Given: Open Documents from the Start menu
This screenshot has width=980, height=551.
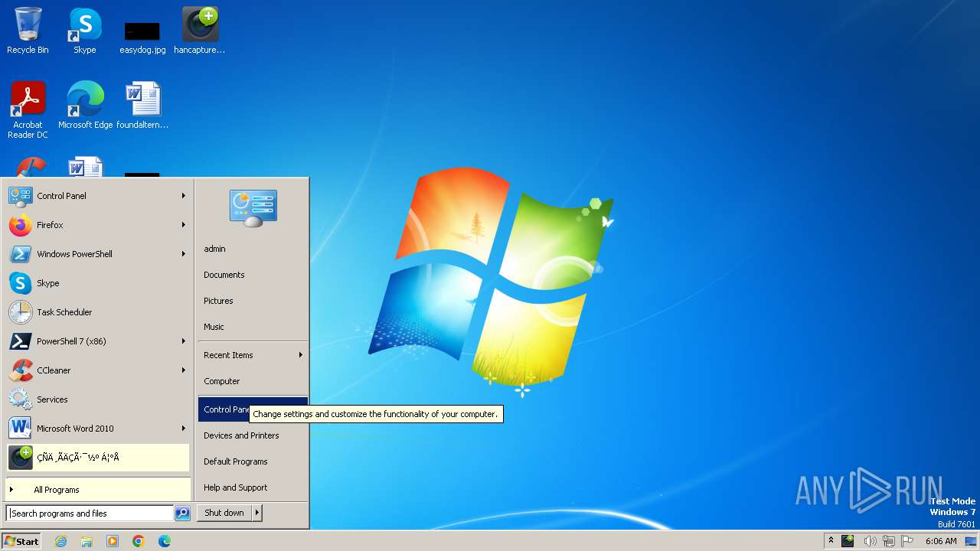Looking at the screenshot, I should coord(253,275).
